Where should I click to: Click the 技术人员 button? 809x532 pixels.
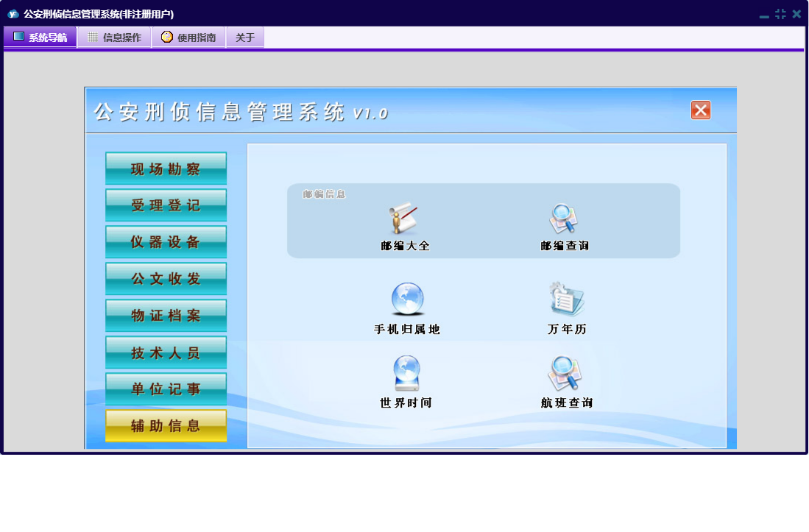click(166, 352)
